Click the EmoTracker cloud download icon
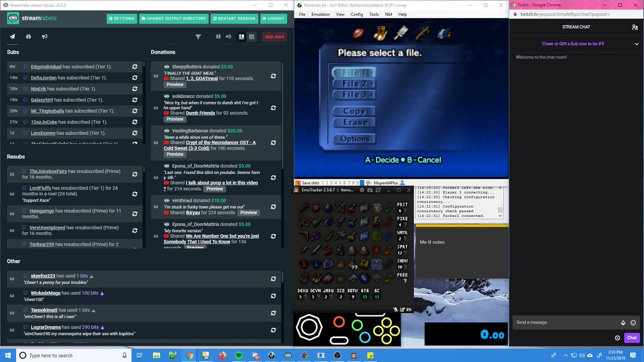Image resolution: width=644 pixels, height=362 pixels. (x=371, y=190)
